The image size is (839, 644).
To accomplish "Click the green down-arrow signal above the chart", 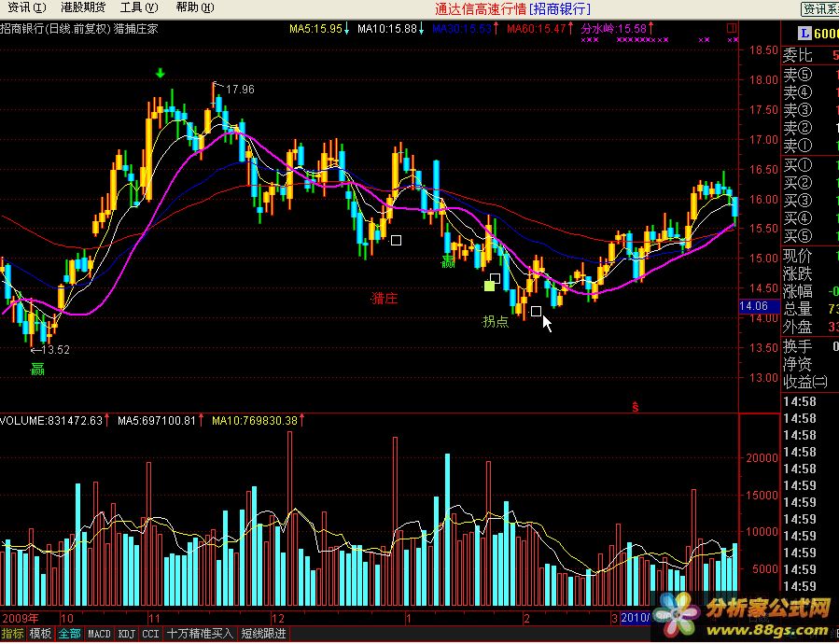I will pos(160,74).
